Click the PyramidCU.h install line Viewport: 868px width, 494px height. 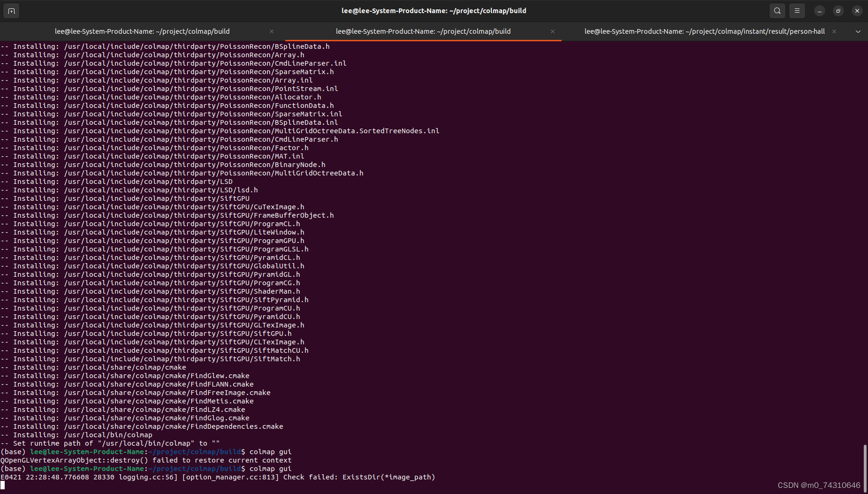(x=150, y=317)
